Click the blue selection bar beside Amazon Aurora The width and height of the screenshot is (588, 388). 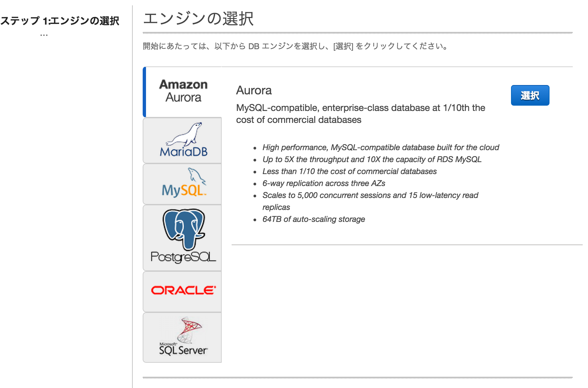click(x=144, y=91)
